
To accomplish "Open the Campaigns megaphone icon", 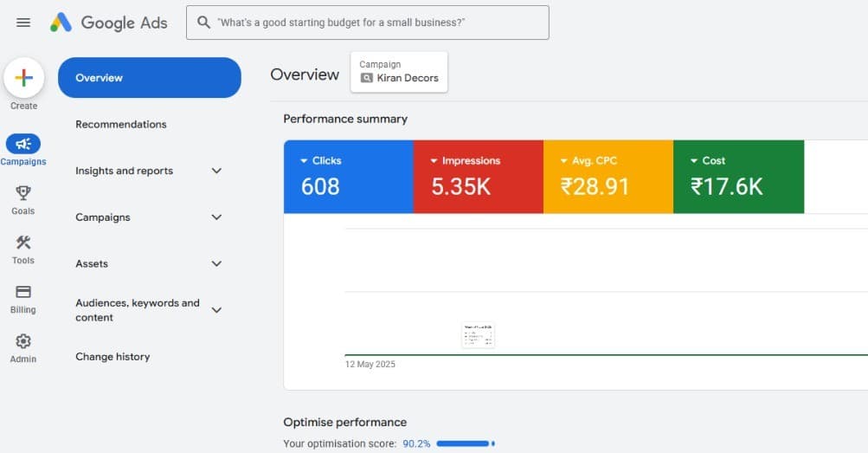I will pyautogui.click(x=23, y=145).
